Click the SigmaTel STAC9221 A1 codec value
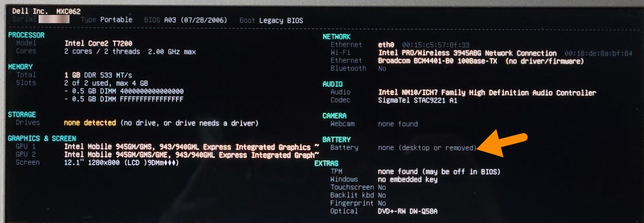Screen dimensions: 644x223 click(x=417, y=101)
